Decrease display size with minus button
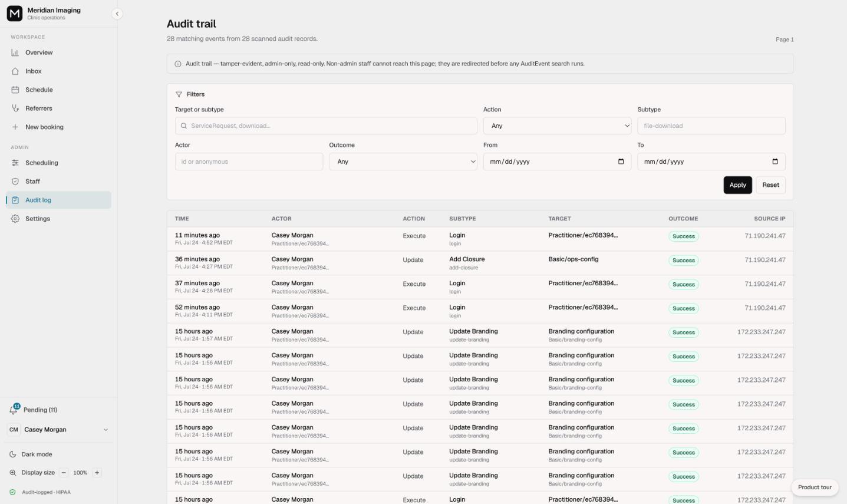 (64, 473)
